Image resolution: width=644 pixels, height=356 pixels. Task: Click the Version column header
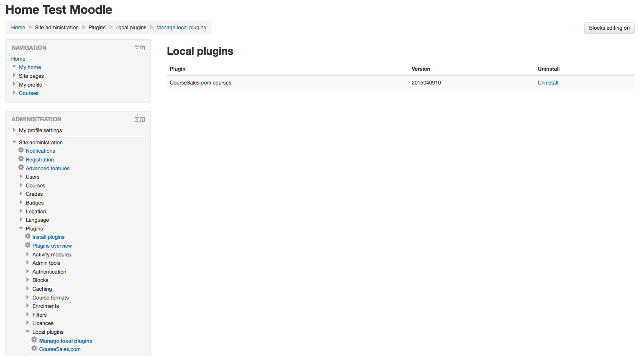click(421, 69)
